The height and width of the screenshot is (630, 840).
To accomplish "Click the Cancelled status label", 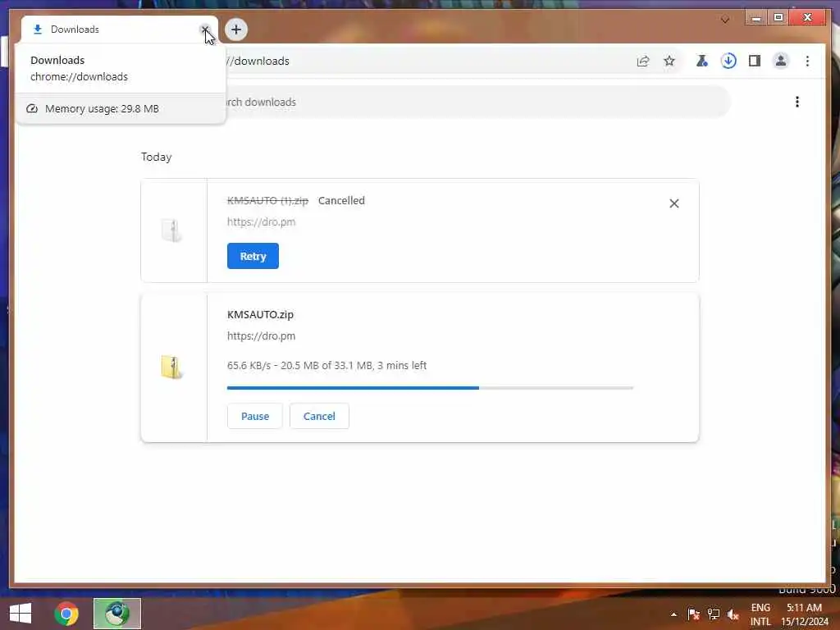I will tap(341, 200).
